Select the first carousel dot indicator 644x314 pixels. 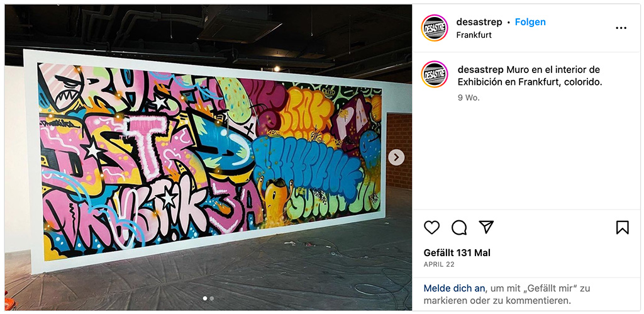pos(205,298)
